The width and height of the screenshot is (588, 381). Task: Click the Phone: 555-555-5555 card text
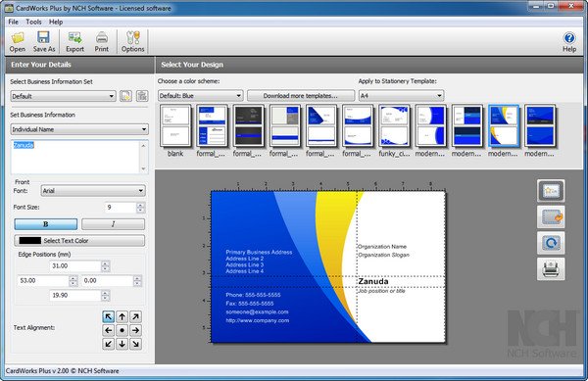click(x=253, y=295)
